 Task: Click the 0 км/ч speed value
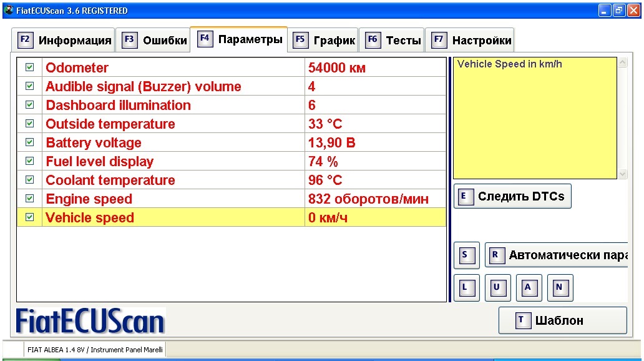click(328, 217)
